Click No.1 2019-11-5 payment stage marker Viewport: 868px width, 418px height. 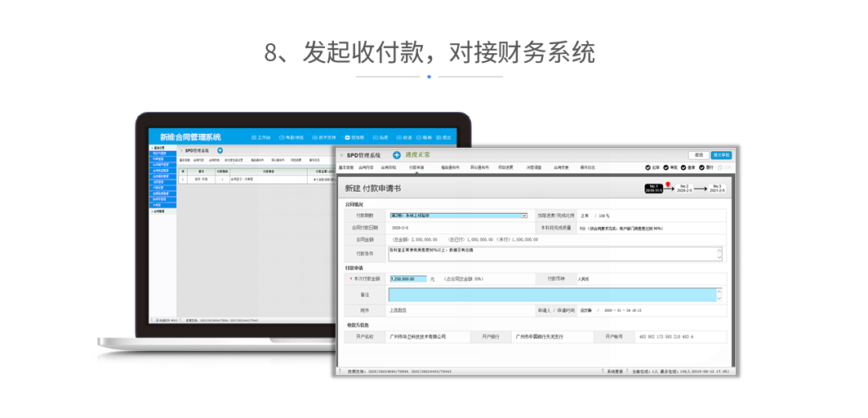click(654, 189)
